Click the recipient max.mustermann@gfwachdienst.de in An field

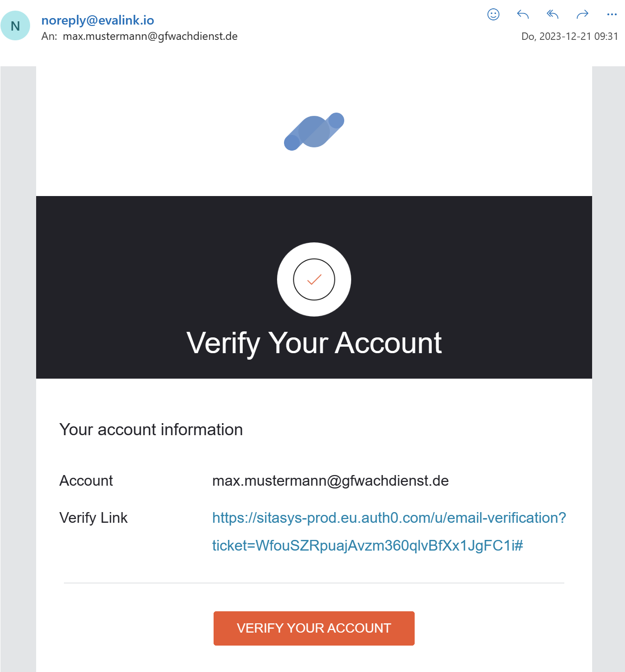coord(150,36)
